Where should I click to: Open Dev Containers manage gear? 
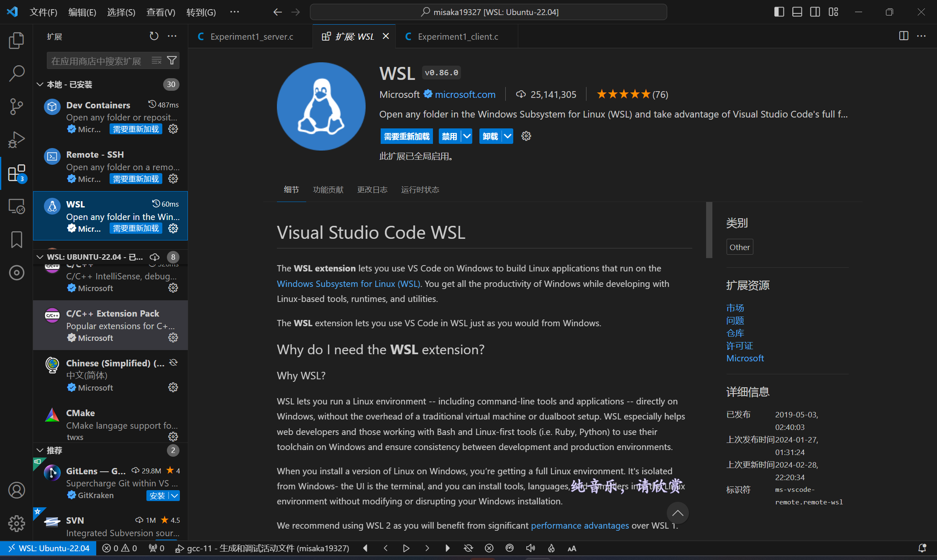(x=173, y=129)
